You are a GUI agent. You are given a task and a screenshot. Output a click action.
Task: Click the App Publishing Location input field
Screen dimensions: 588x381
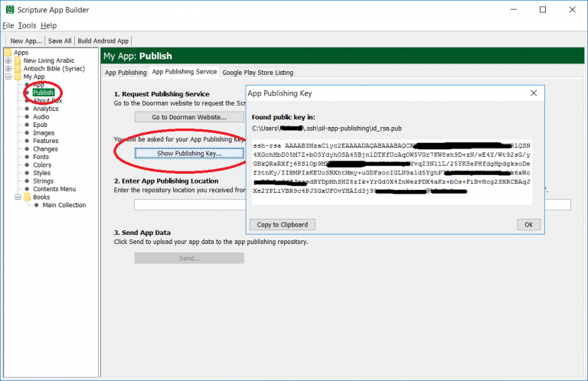coord(352,204)
